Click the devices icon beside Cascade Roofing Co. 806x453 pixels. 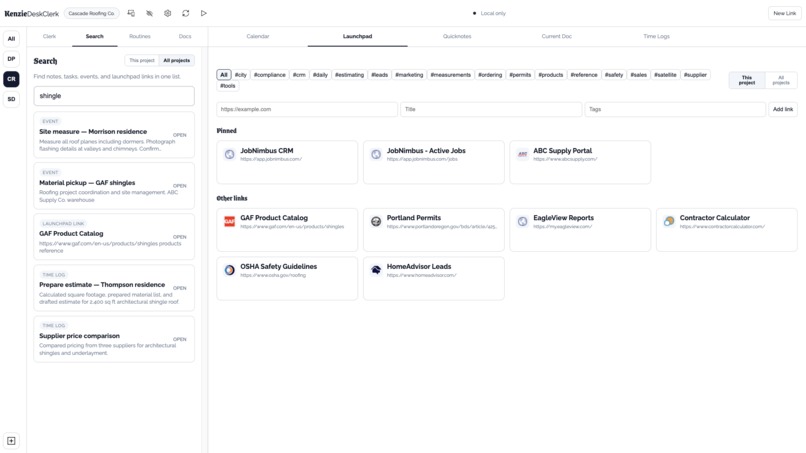coord(131,13)
